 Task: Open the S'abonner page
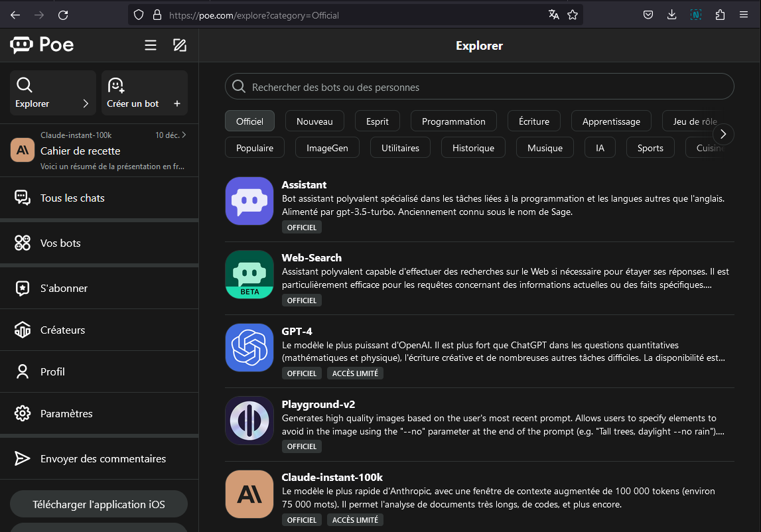[99, 289]
